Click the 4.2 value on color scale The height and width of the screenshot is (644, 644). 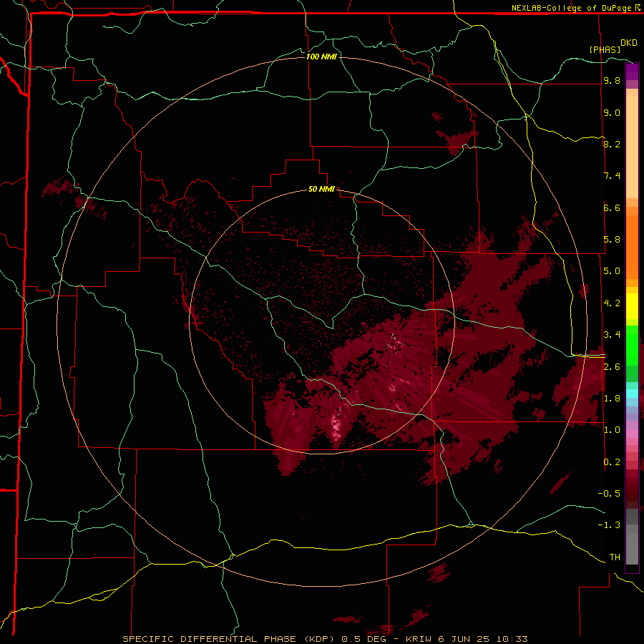612,303
